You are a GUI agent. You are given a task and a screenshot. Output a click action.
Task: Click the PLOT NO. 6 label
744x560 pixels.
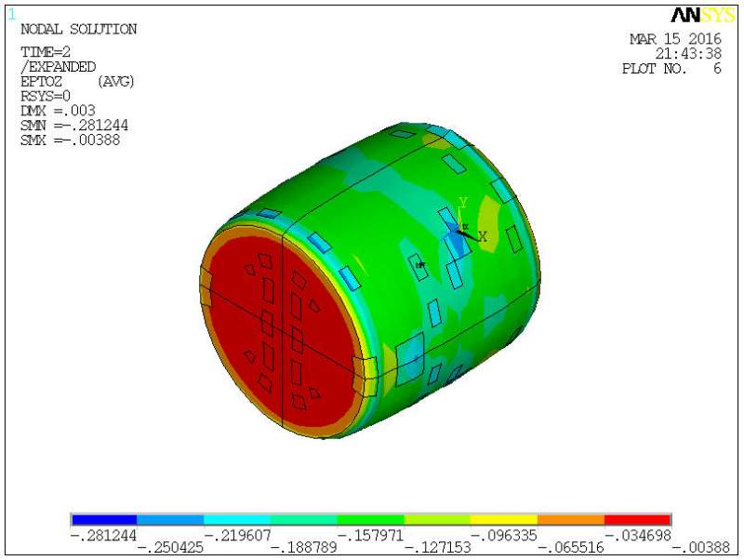click(x=671, y=69)
